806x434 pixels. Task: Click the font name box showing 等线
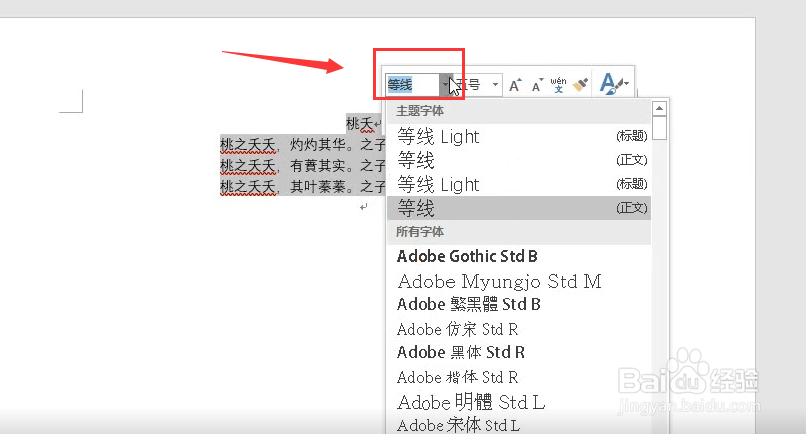click(x=413, y=85)
